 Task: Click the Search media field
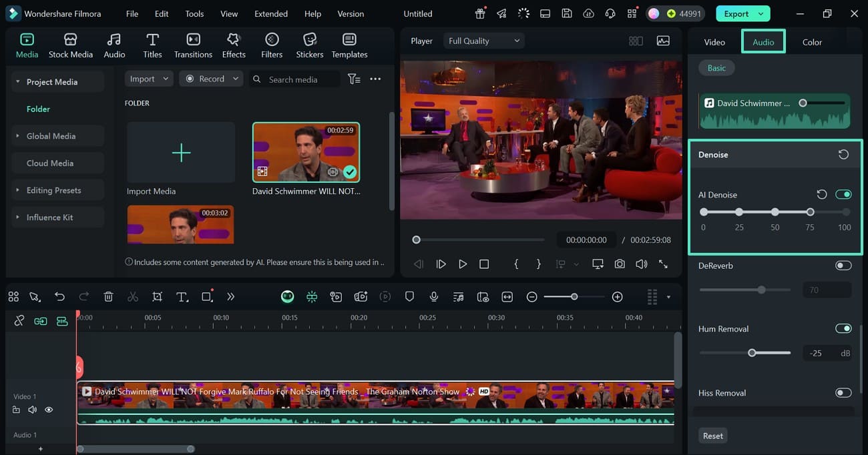294,79
